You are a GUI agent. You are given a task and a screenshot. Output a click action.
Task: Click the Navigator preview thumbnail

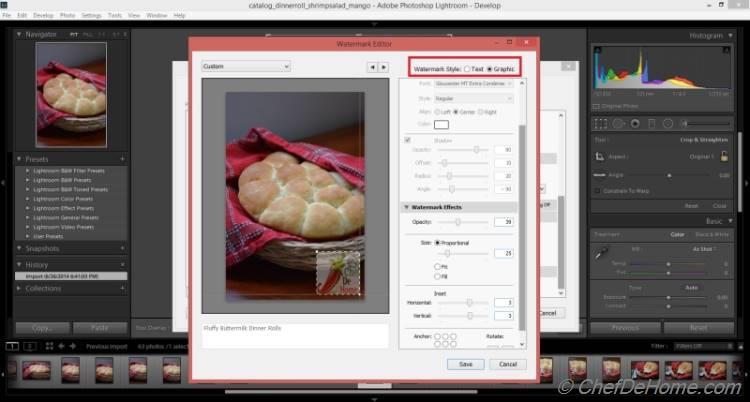(71, 95)
